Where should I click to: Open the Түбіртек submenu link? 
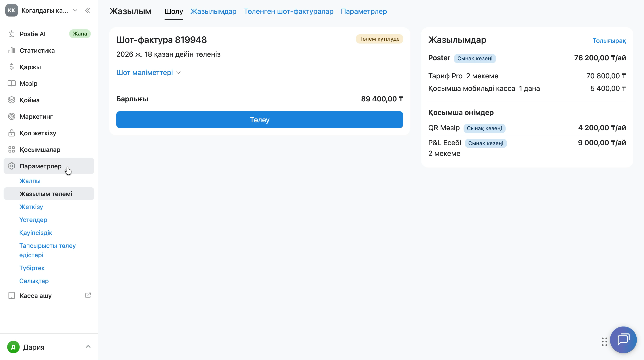(32, 268)
